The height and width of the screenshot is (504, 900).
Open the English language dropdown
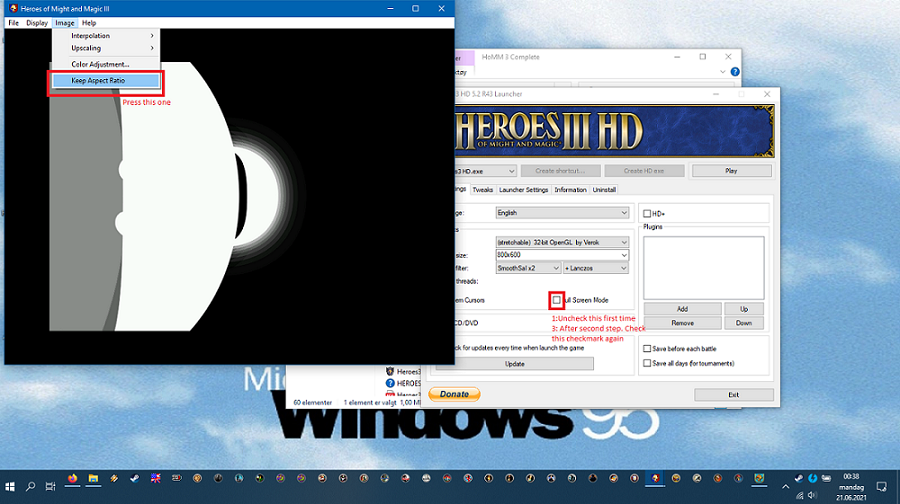[562, 213]
